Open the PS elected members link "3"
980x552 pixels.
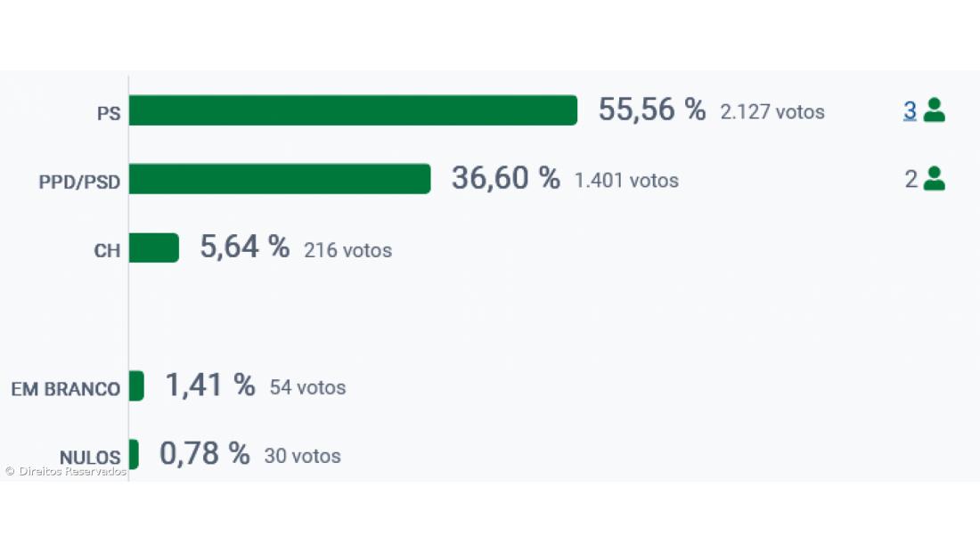[910, 110]
